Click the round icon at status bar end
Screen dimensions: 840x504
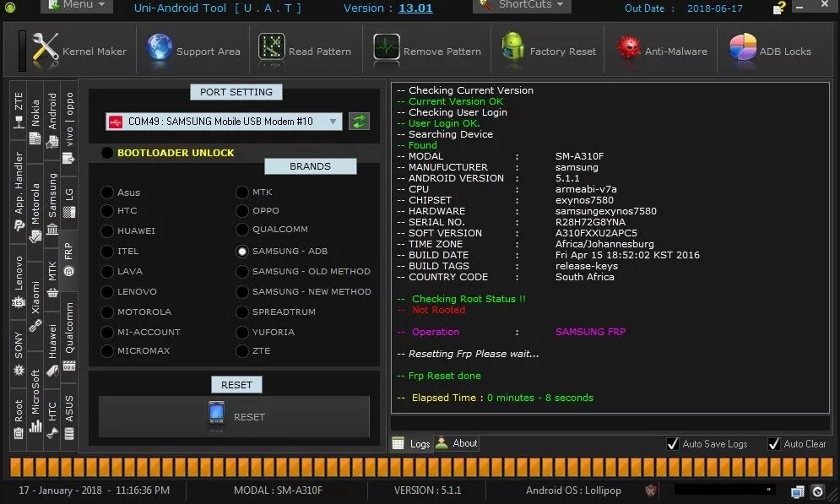point(817,491)
